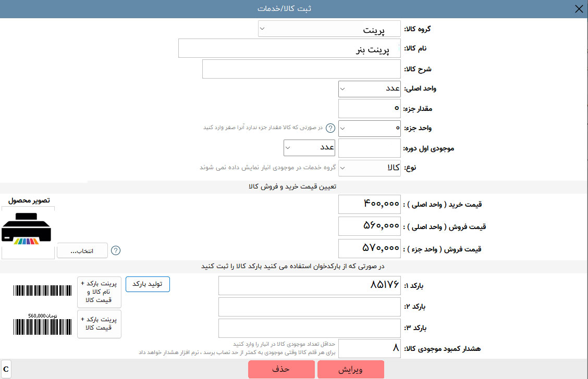Click the empty بارکد ۲ field
Screen dimensions: 588x379
(x=309, y=307)
